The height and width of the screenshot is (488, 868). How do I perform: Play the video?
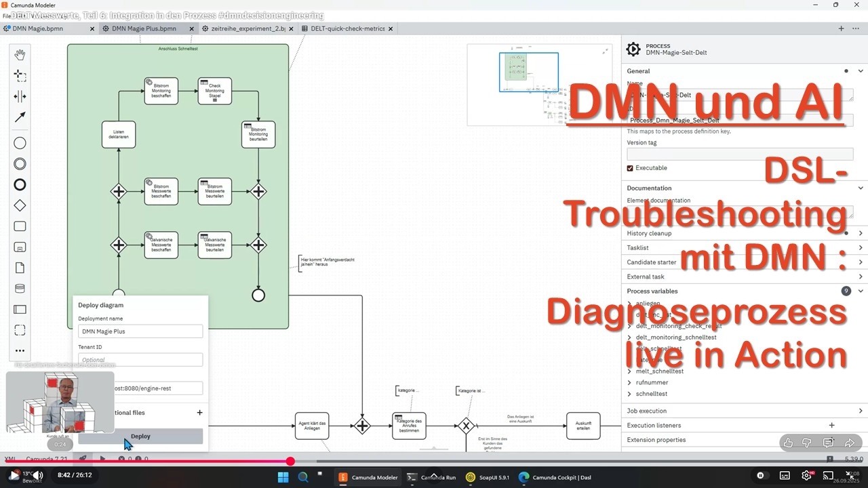click(x=14, y=476)
